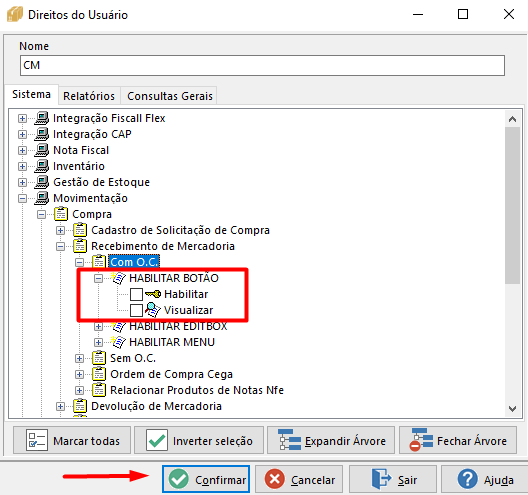Viewport: 528px width, 495px height.
Task: Click the Marcar todas button
Action: click(x=72, y=440)
